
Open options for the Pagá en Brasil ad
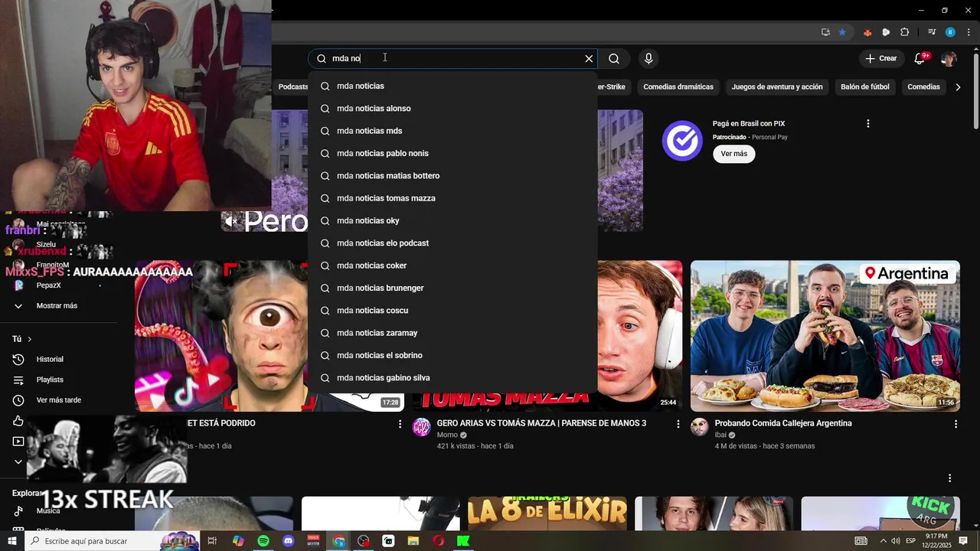pos(867,124)
